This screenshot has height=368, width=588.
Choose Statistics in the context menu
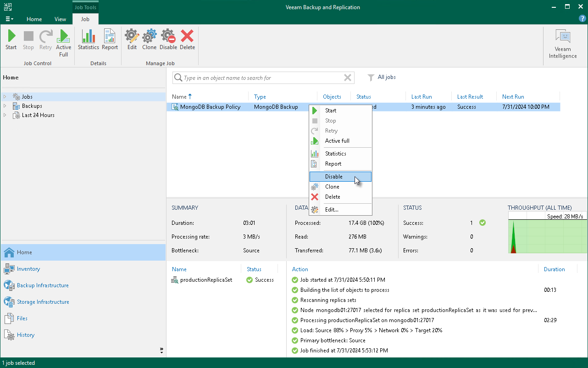coord(340,154)
